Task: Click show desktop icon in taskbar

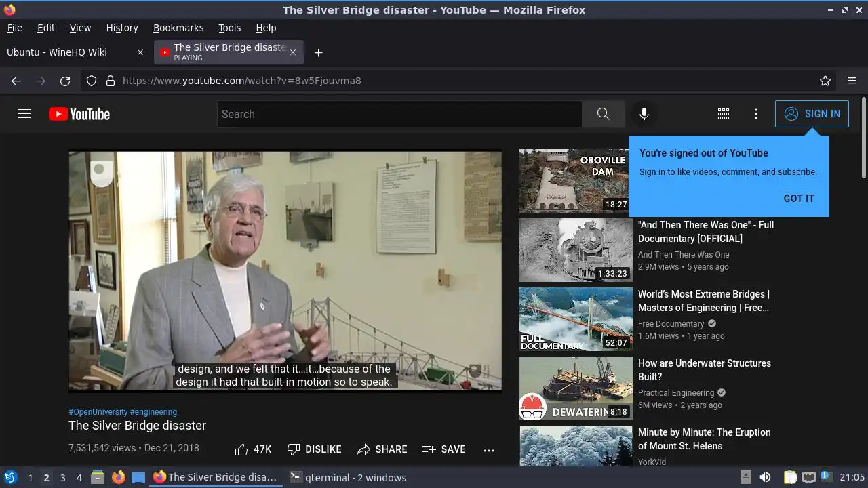Action: 138,477
